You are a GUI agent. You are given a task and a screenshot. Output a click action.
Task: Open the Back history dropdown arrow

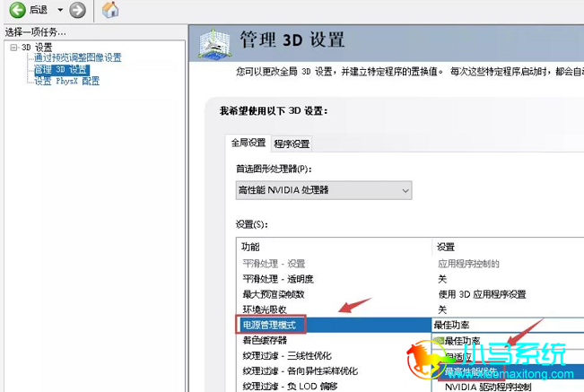tap(60, 10)
